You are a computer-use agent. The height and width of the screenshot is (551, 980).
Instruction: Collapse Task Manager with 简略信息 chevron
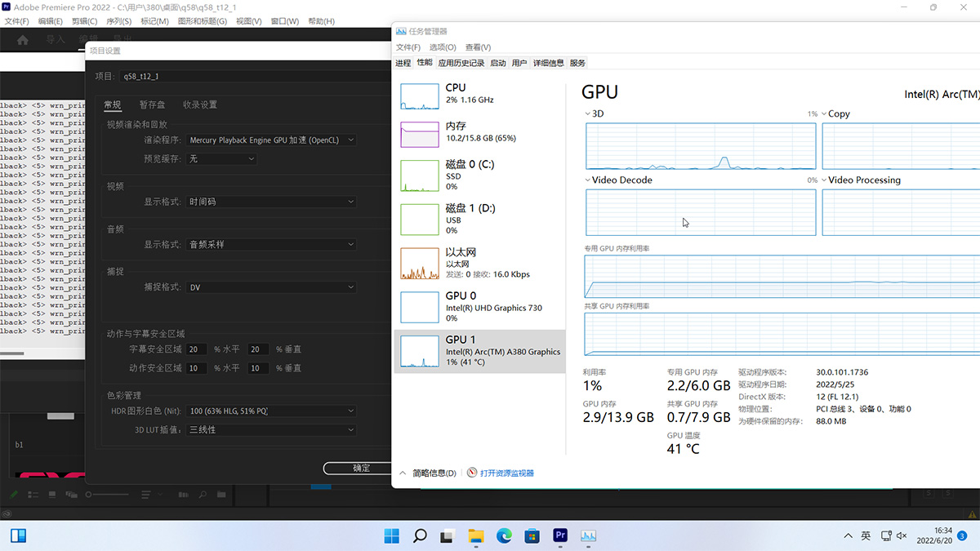[403, 473]
